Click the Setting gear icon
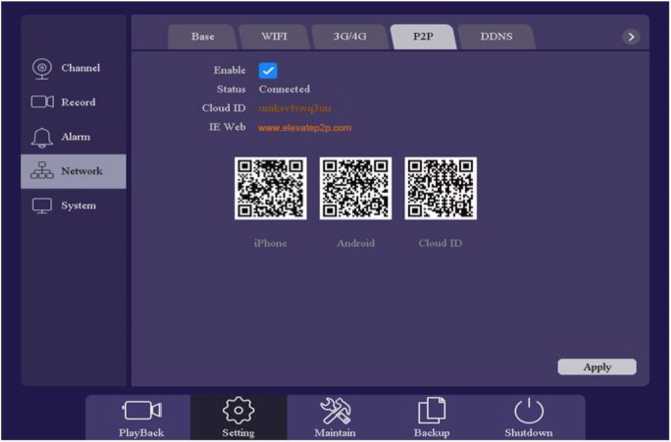 click(238, 411)
